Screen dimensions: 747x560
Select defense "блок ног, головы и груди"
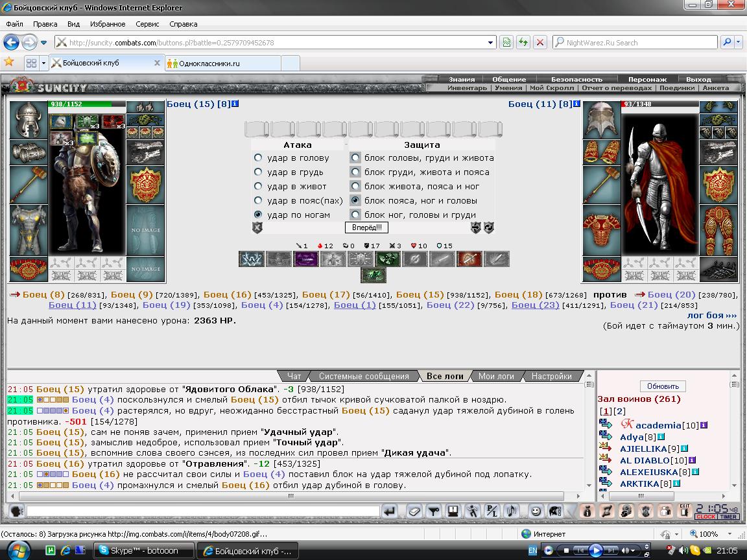pos(355,215)
